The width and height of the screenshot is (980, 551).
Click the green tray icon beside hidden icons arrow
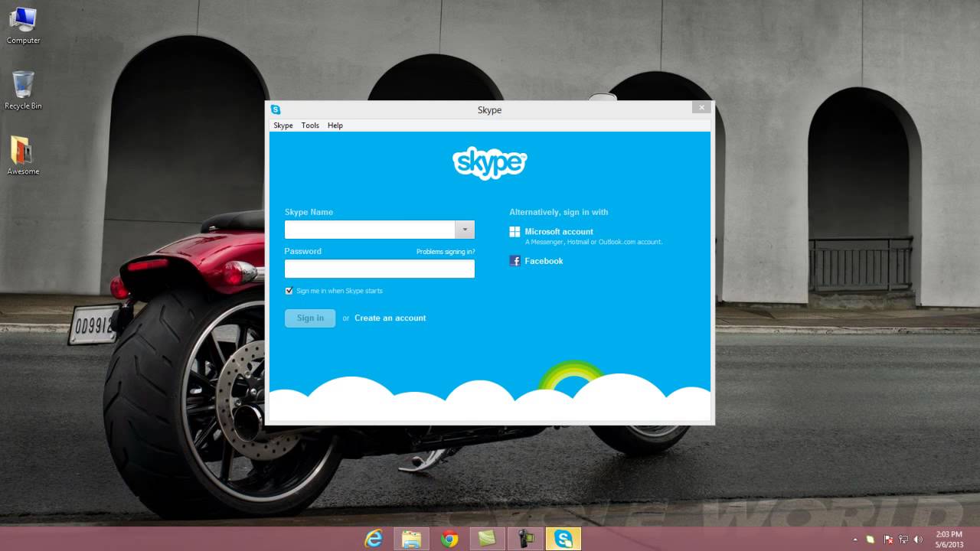[x=871, y=540]
